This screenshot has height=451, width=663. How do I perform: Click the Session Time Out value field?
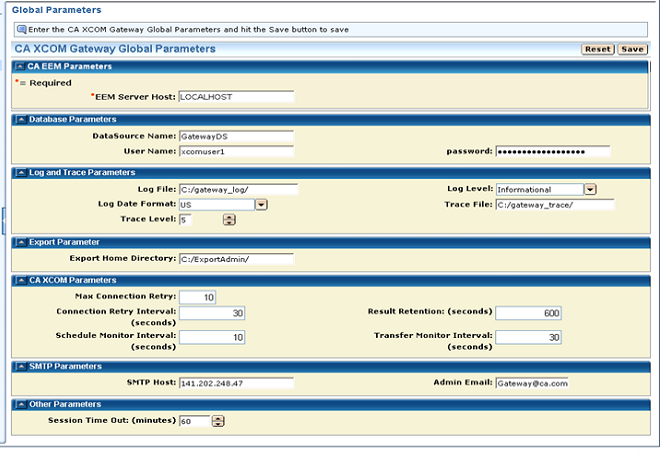click(x=195, y=421)
